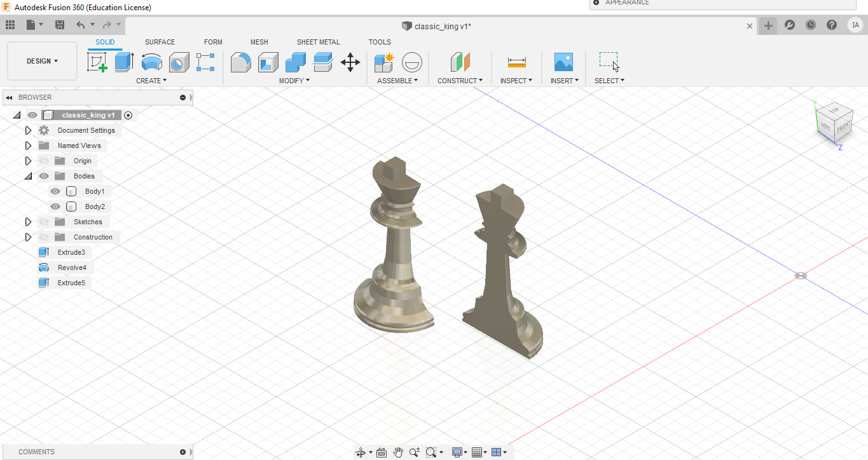Image resolution: width=868 pixels, height=460 pixels.
Task: Select the Revolve tool
Action: pyautogui.click(x=151, y=62)
